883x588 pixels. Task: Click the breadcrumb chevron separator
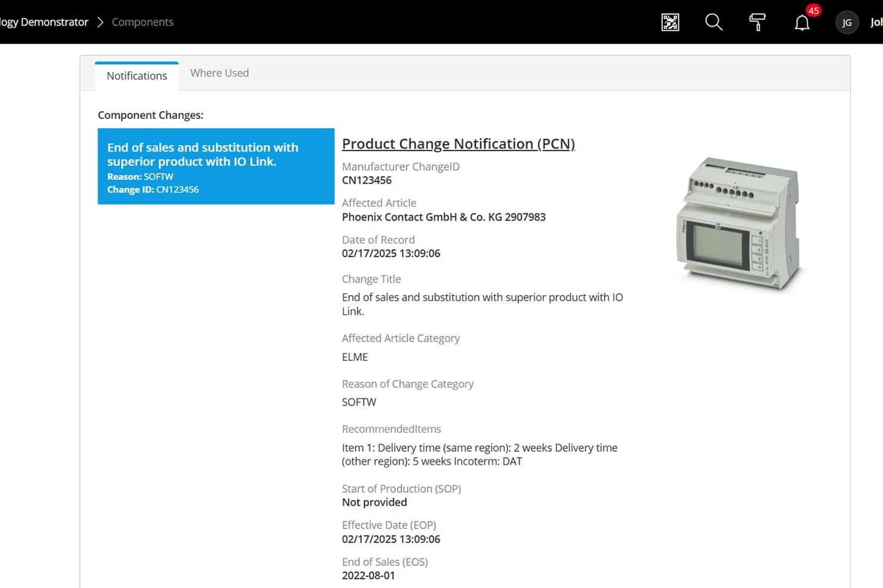pos(100,22)
